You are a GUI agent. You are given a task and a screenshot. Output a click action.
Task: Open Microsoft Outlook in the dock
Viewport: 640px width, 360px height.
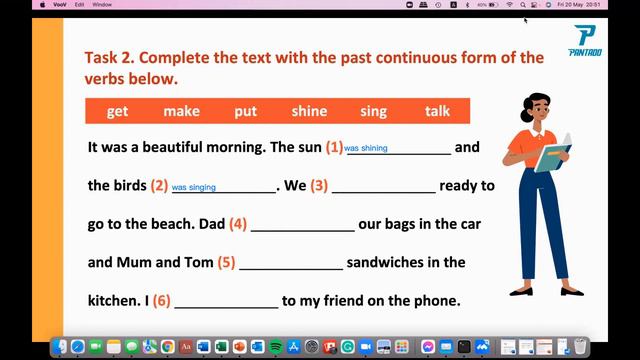(x=257, y=347)
